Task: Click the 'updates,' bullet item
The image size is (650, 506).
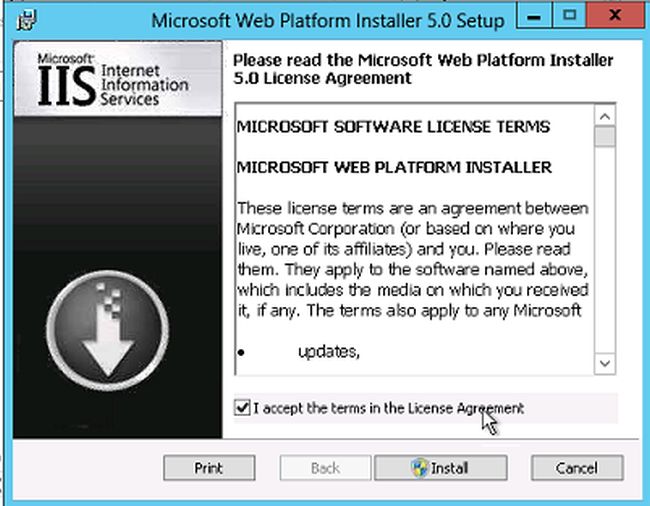Action: click(x=329, y=351)
